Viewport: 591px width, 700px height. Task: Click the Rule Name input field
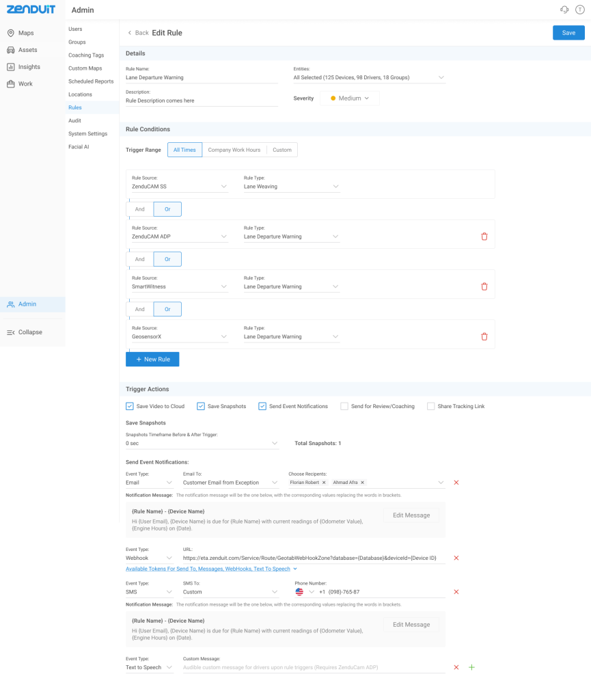point(202,78)
